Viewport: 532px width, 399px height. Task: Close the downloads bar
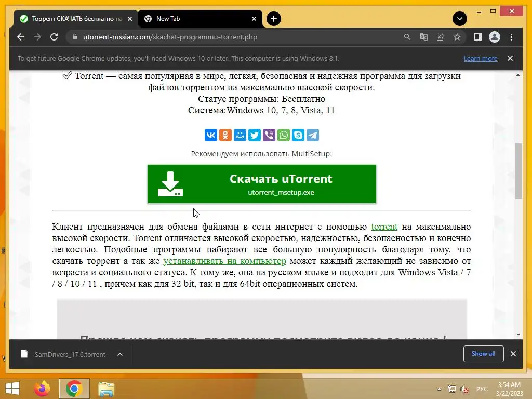click(x=513, y=354)
